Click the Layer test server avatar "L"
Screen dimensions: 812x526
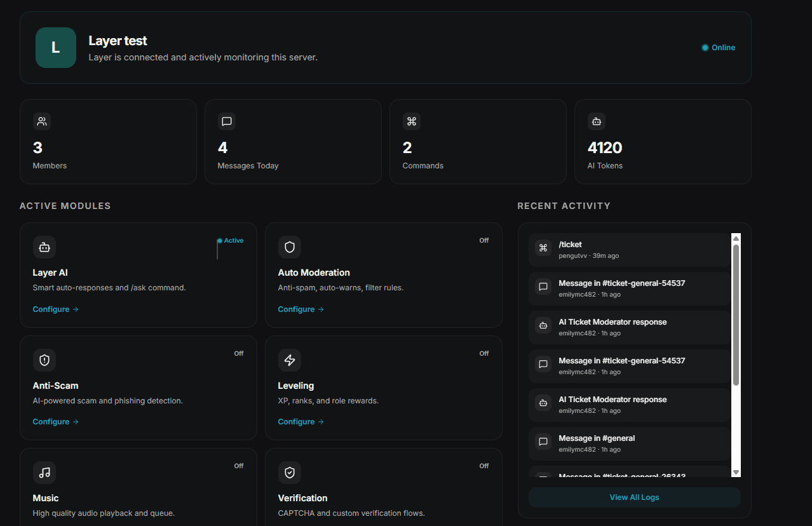pyautogui.click(x=56, y=48)
